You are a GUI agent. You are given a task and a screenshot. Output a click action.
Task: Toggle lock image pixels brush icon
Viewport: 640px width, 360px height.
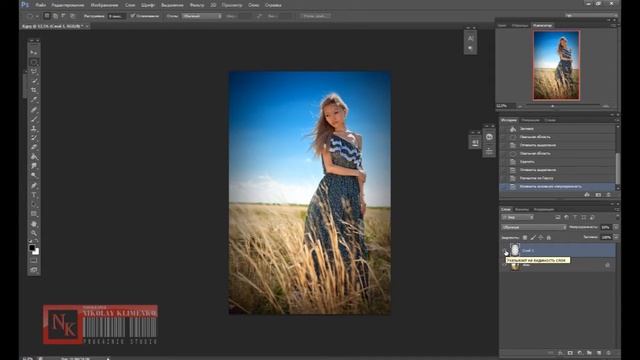533,237
